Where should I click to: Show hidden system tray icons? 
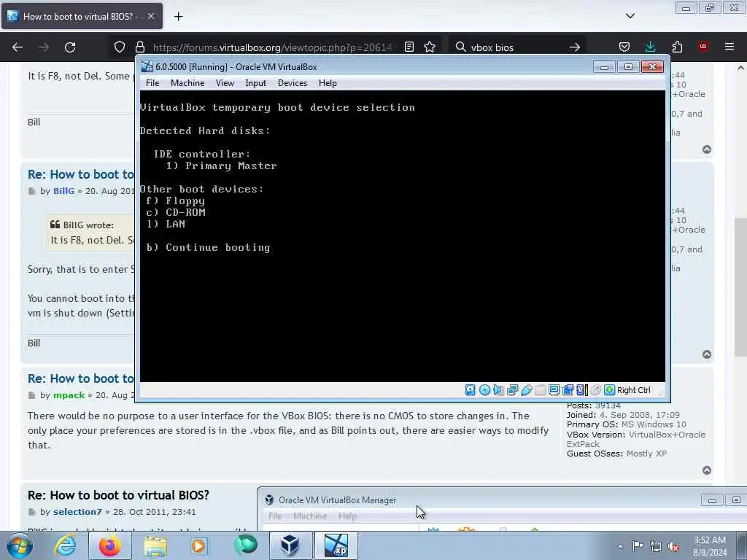(620, 546)
